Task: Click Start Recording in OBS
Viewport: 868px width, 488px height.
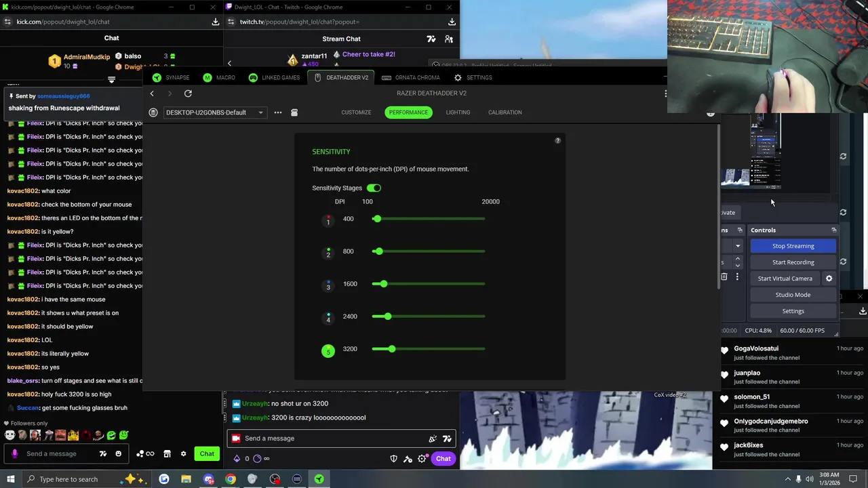Action: pyautogui.click(x=793, y=262)
